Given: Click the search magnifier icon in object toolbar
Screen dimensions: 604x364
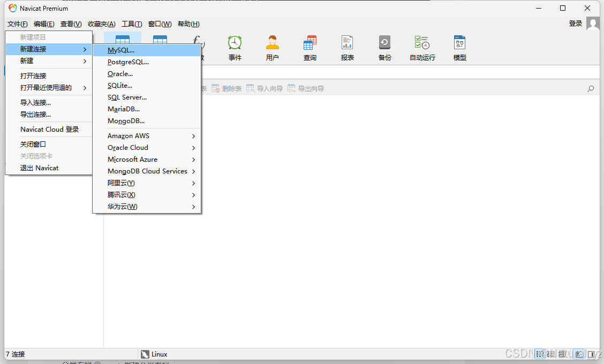Looking at the screenshot, I should pyautogui.click(x=591, y=89).
